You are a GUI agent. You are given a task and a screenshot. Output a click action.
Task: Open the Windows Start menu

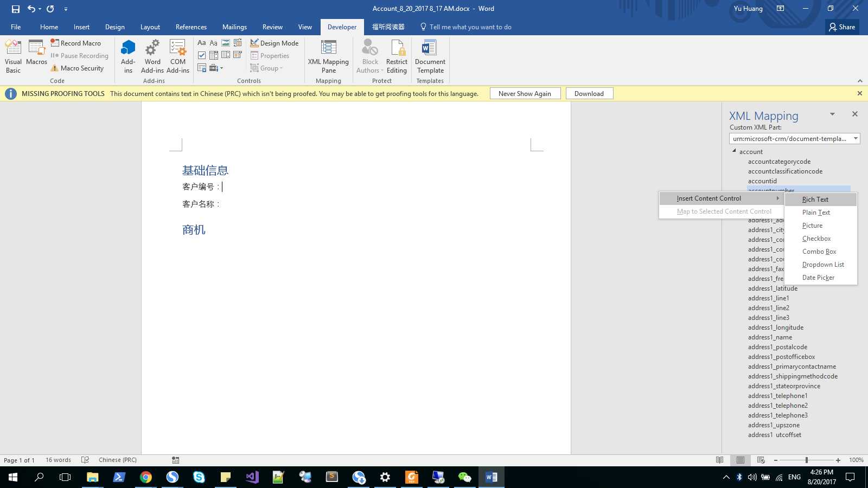(x=13, y=477)
